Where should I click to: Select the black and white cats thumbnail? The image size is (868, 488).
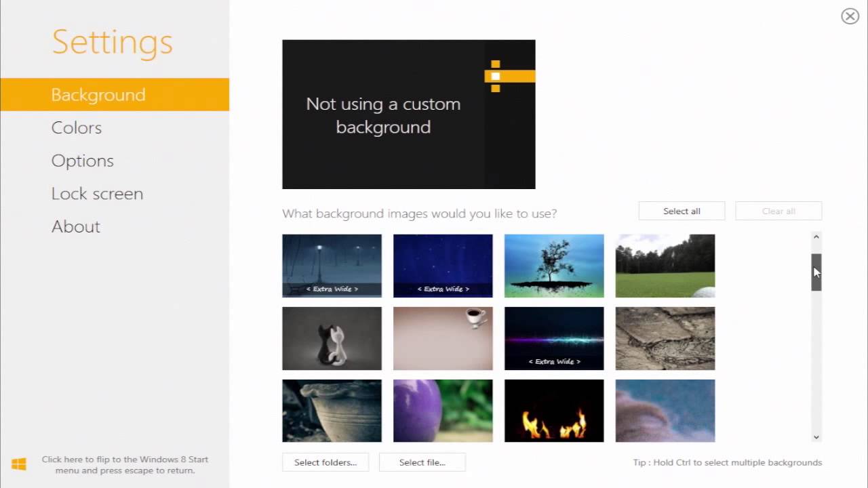[x=332, y=338]
